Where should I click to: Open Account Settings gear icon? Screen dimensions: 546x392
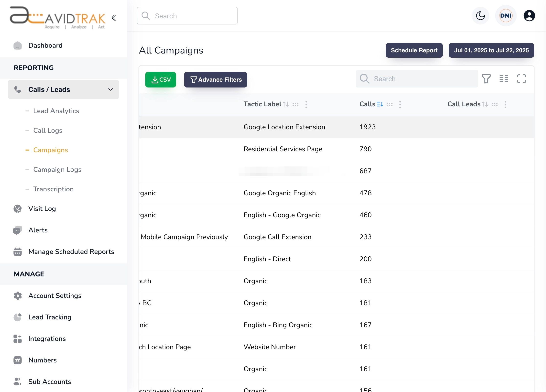[17, 295]
